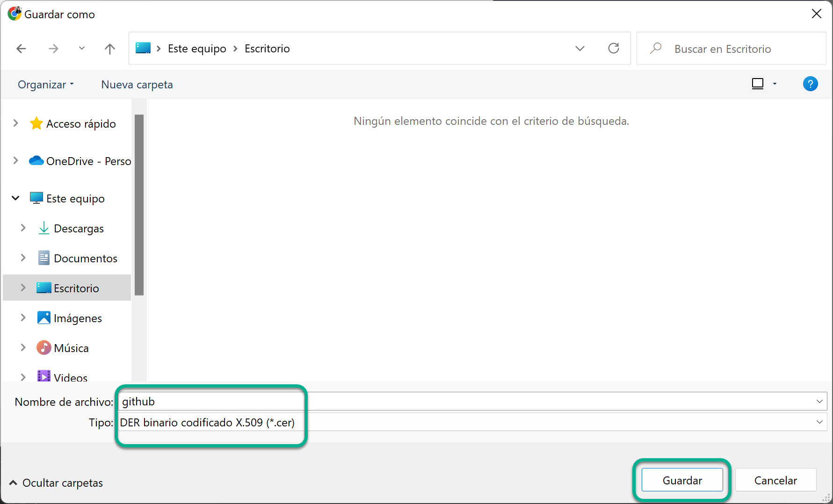Expand the Acceso rápido tree node
833x504 pixels.
pyautogui.click(x=15, y=123)
